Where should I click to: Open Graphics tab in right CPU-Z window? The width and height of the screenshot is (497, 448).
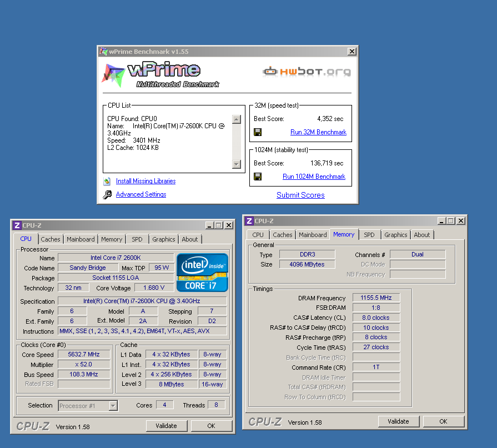(395, 235)
